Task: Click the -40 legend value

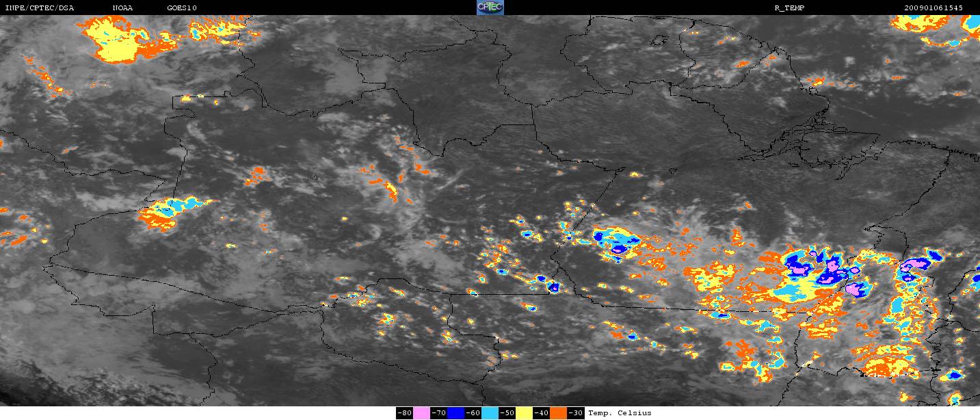Action: (x=541, y=413)
